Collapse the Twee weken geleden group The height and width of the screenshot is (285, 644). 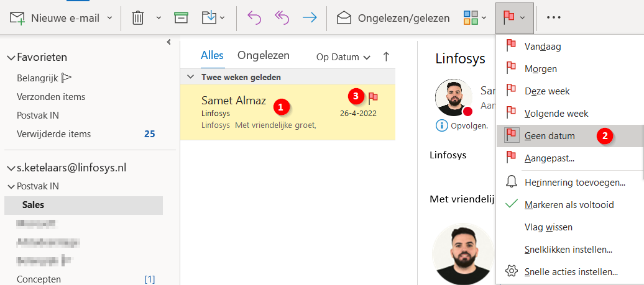pyautogui.click(x=191, y=78)
